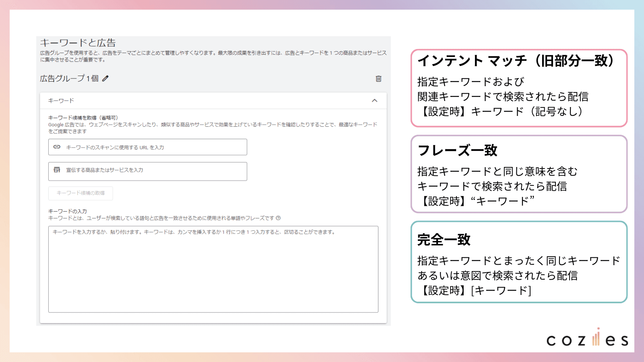Click the cozies logo
This screenshot has width=644, height=362.
click(x=587, y=338)
